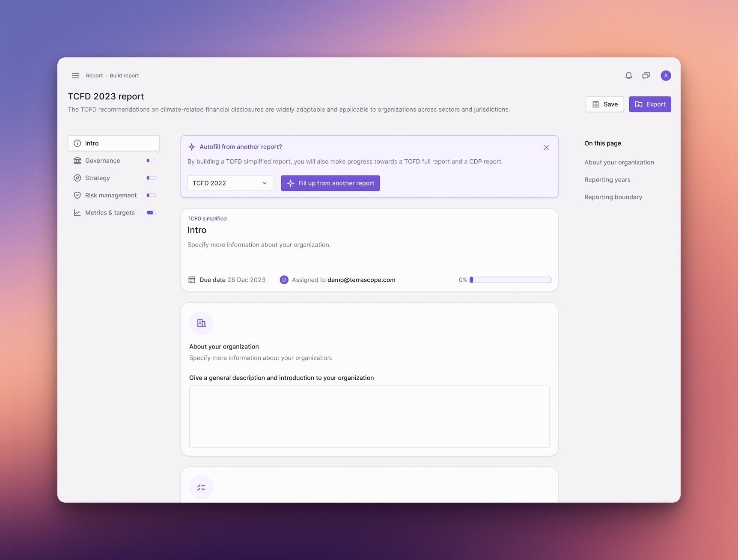Viewport: 738px width, 560px height.
Task: Expand the TCFD 2022 report dropdown
Action: point(230,183)
